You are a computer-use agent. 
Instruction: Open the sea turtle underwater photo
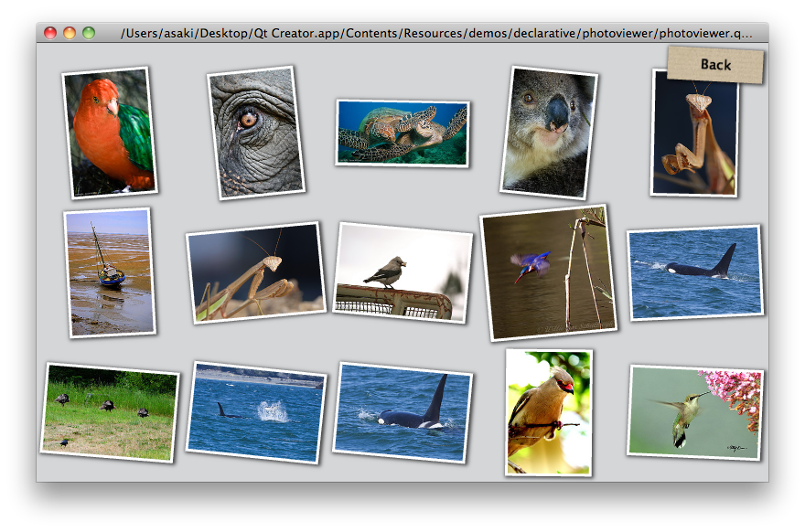click(402, 133)
